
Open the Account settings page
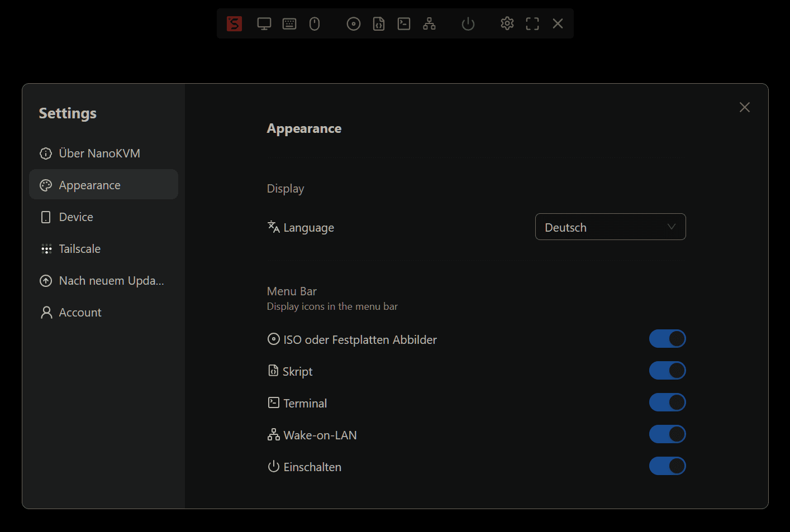[80, 313]
